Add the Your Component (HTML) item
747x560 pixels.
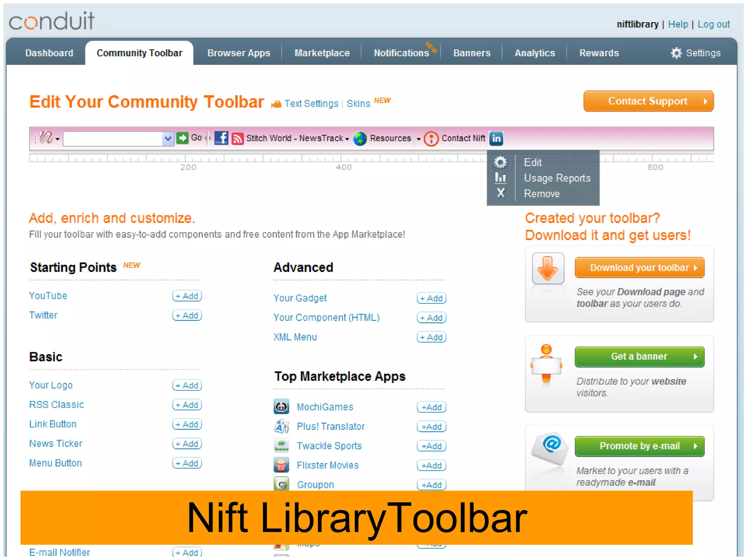pyautogui.click(x=431, y=318)
